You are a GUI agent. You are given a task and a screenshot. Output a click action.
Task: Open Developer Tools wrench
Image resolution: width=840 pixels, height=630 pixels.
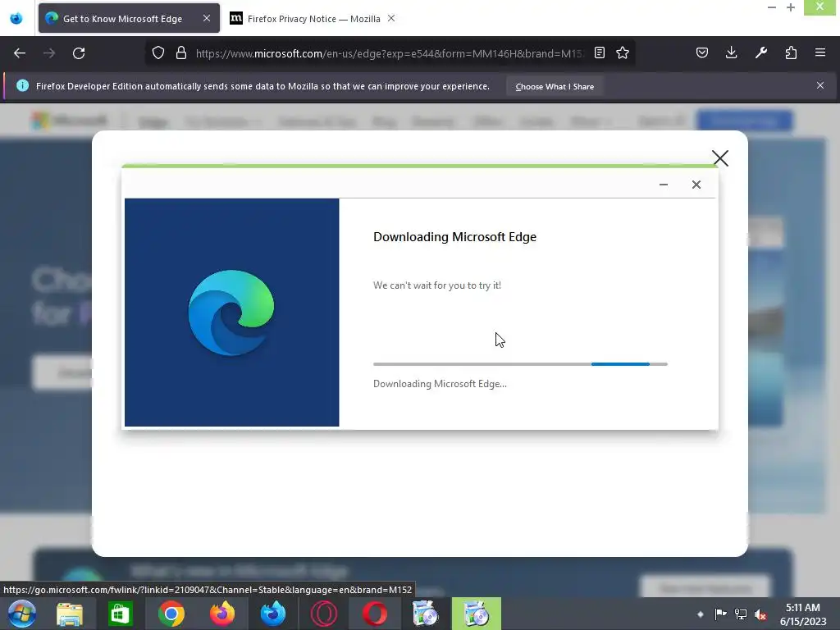(x=760, y=53)
